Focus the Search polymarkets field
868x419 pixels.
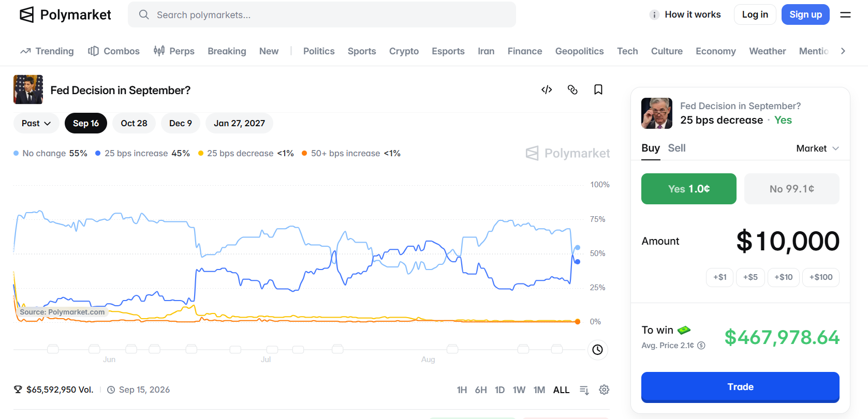pyautogui.click(x=322, y=14)
